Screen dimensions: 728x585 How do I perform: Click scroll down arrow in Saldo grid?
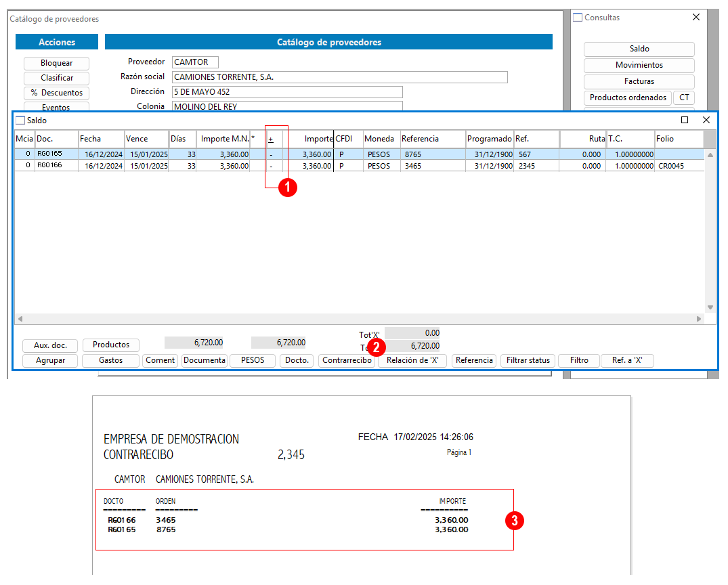(710, 307)
